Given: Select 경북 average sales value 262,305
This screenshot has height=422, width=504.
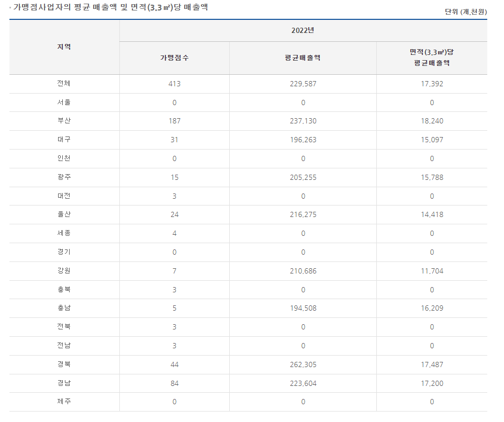Looking at the screenshot, I should coord(303,364).
